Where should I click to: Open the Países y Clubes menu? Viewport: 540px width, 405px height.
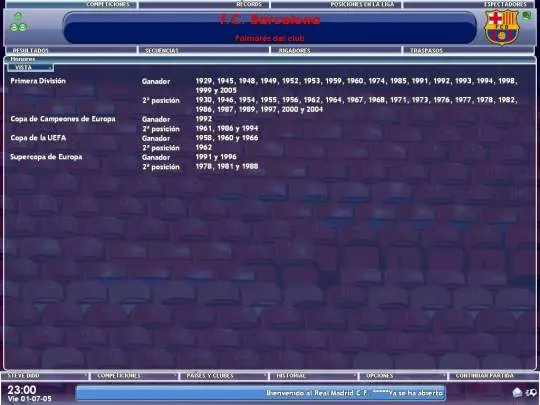tap(224, 376)
